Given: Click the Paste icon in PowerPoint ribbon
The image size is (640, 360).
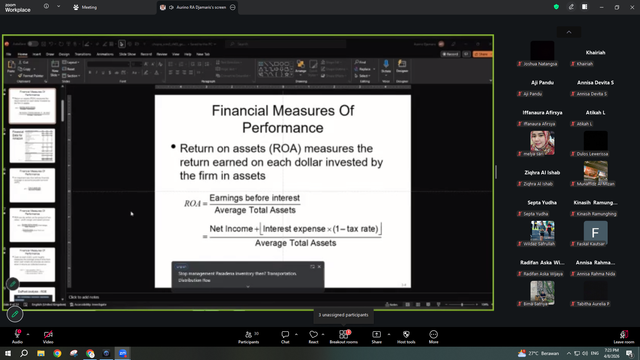Looking at the screenshot, I should click(11, 65).
